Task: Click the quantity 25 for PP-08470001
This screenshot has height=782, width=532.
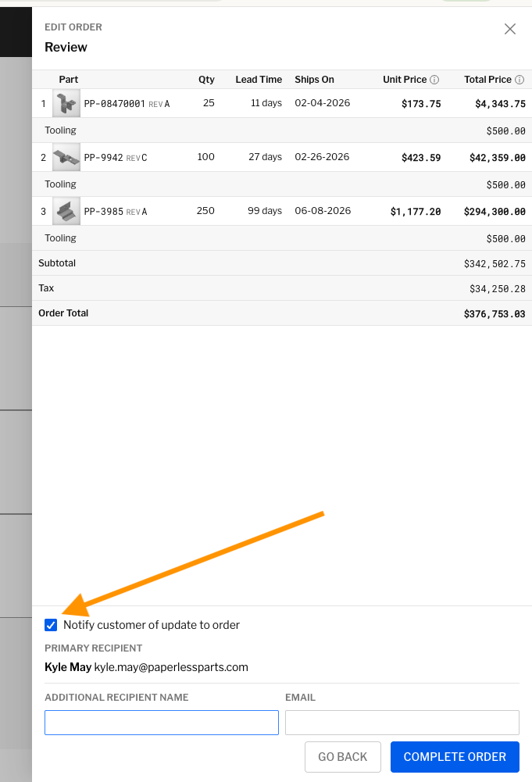Action: pyautogui.click(x=209, y=103)
